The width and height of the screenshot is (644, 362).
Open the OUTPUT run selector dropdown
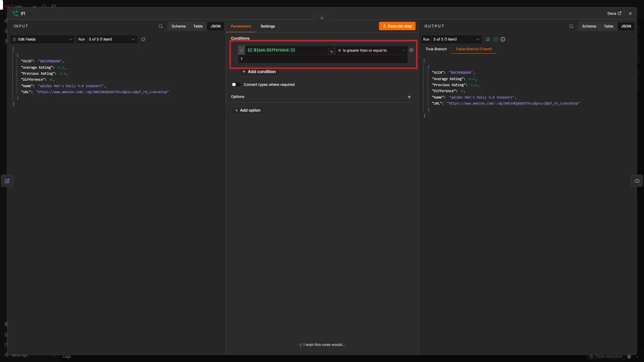[457, 40]
